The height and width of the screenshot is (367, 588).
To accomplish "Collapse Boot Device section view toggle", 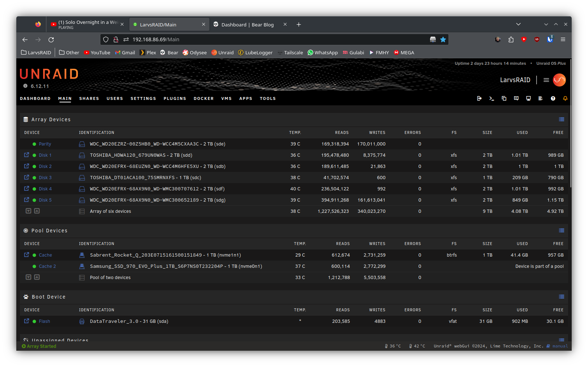I will pyautogui.click(x=562, y=297).
